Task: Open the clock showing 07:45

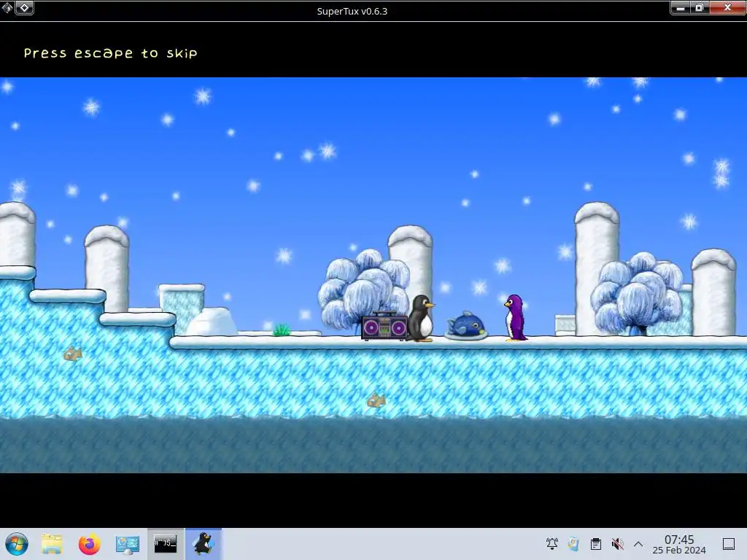Action: (x=679, y=544)
